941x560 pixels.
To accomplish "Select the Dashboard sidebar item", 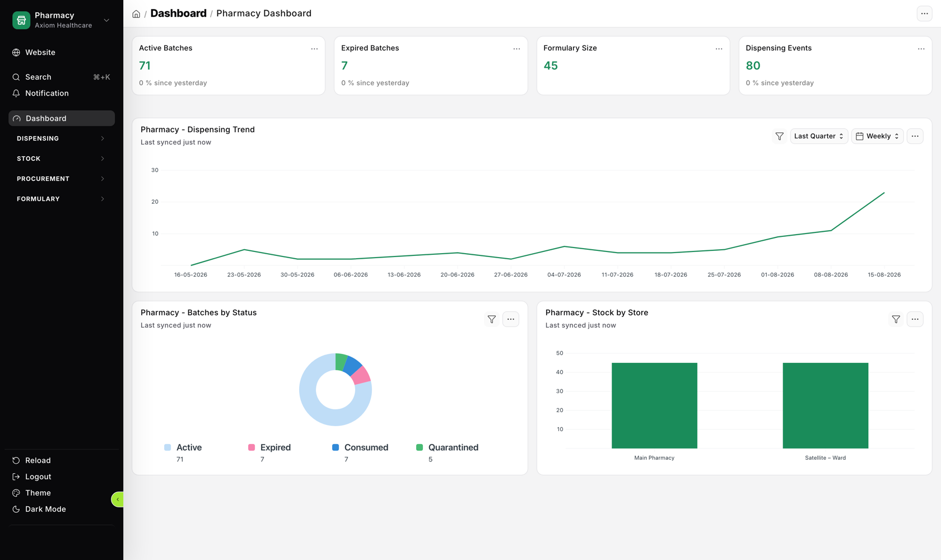I will [x=62, y=118].
